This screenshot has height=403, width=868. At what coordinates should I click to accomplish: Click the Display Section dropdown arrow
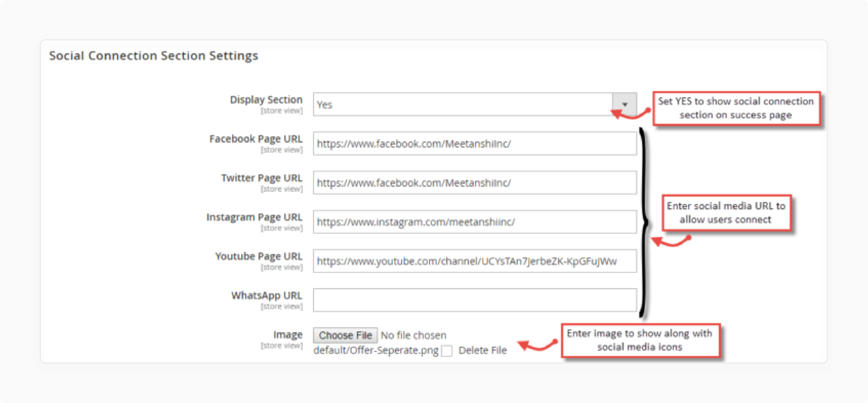point(624,105)
